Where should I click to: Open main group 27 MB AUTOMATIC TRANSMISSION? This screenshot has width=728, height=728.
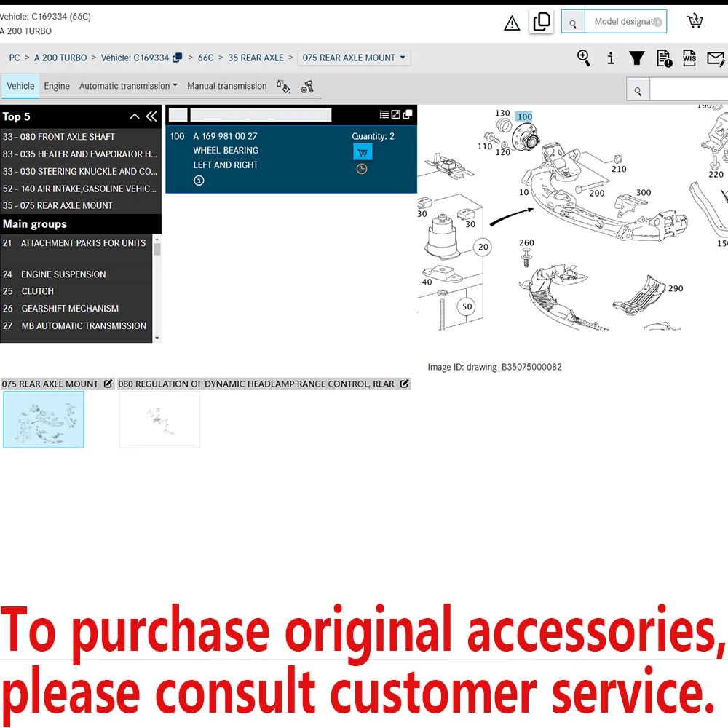pos(76,326)
